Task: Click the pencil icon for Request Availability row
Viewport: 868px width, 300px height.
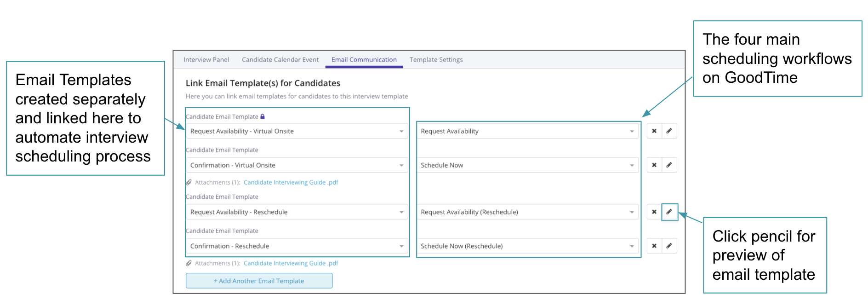Action: (x=669, y=131)
